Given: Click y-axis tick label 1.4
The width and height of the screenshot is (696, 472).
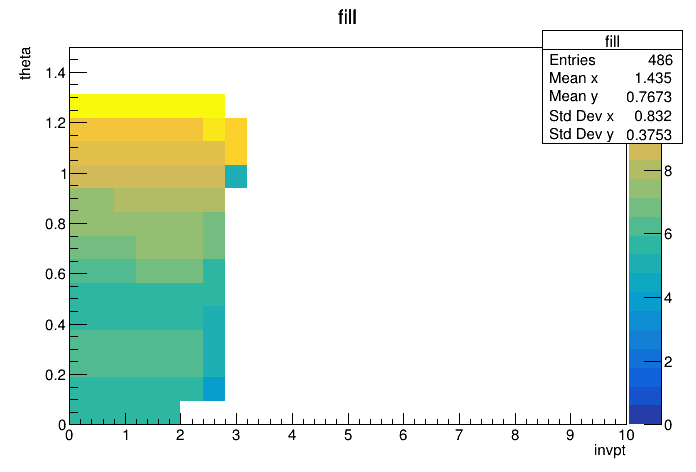Looking at the screenshot, I should pyautogui.click(x=55, y=73).
